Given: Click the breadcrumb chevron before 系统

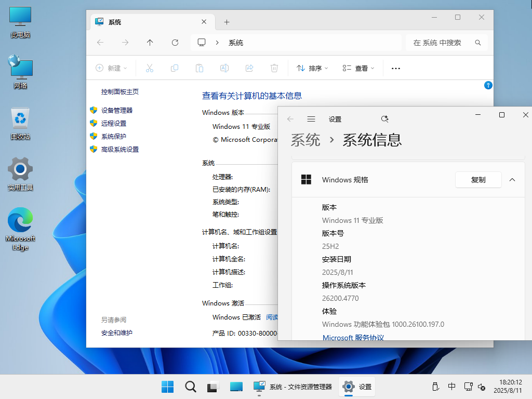Looking at the screenshot, I should pyautogui.click(x=217, y=43).
